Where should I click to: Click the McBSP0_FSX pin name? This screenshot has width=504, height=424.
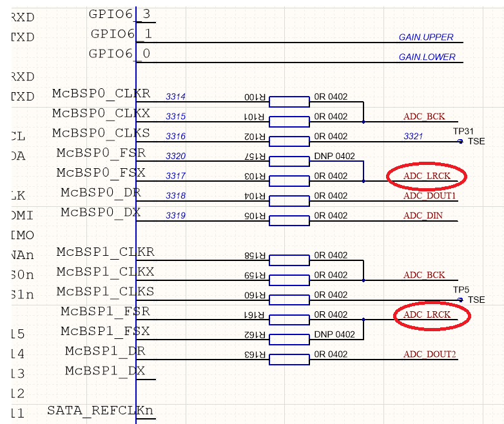(101, 173)
